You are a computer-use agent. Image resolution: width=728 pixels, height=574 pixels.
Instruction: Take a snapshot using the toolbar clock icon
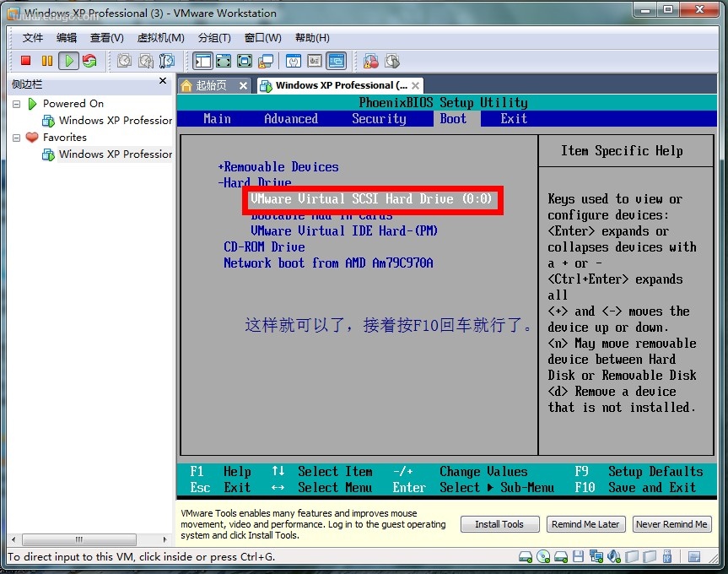pyautogui.click(x=124, y=61)
